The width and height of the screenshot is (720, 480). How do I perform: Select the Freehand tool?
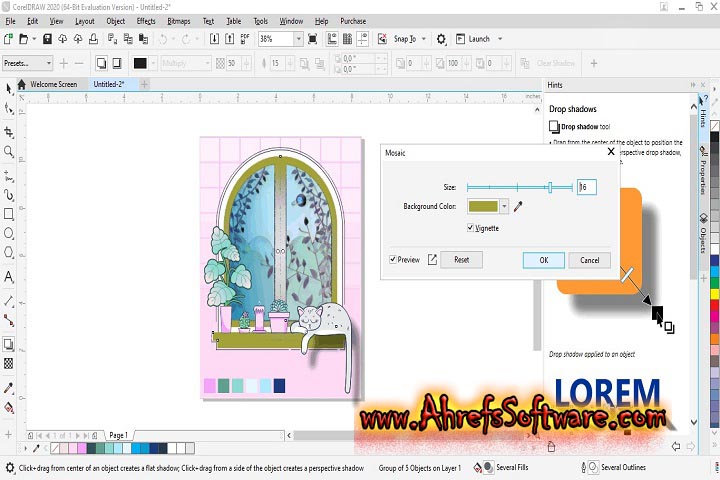click(x=8, y=176)
